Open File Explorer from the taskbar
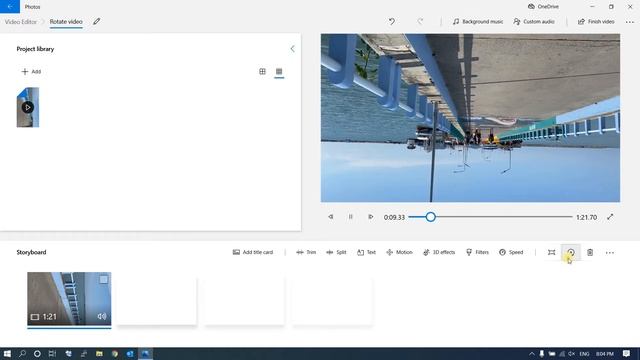 99,353
